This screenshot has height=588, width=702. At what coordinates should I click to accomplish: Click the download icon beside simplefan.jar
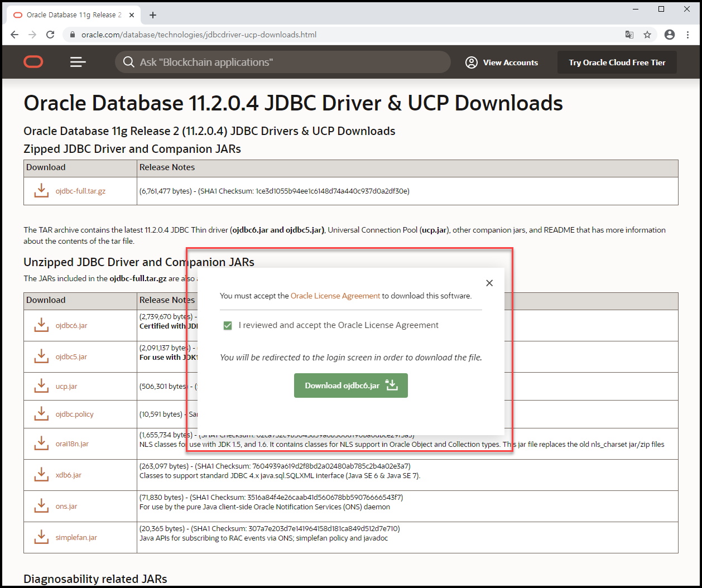(41, 537)
